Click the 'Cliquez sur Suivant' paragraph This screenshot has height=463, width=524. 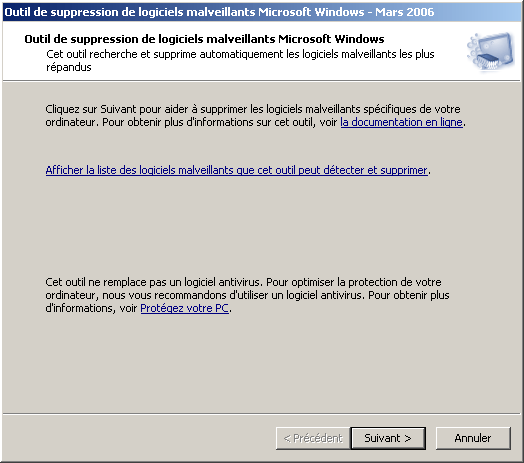point(255,116)
